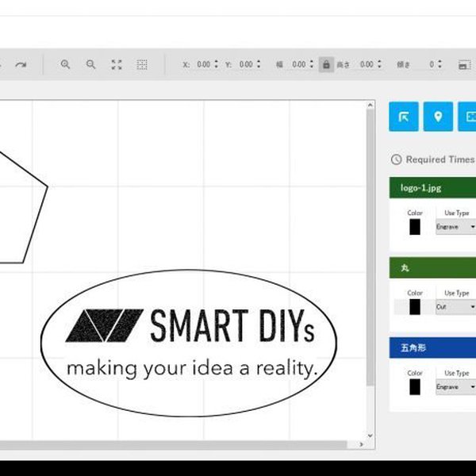Toggle the aspect ratio lock
The height and width of the screenshot is (476, 476).
(x=326, y=65)
